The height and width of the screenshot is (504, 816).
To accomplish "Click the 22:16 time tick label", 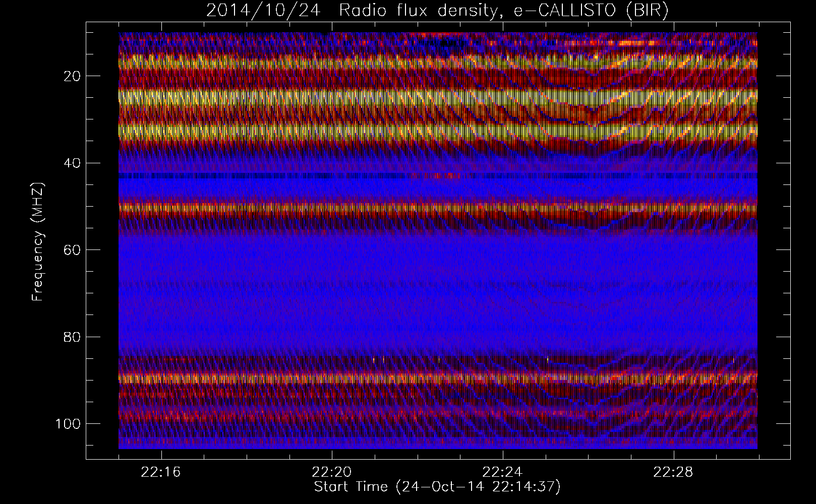I will coord(161,472).
